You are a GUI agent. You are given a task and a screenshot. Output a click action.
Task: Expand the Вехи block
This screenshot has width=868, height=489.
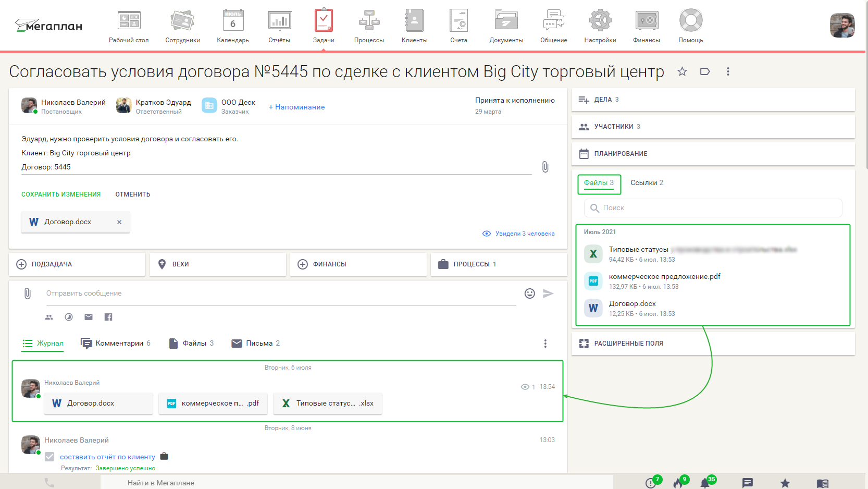point(218,264)
